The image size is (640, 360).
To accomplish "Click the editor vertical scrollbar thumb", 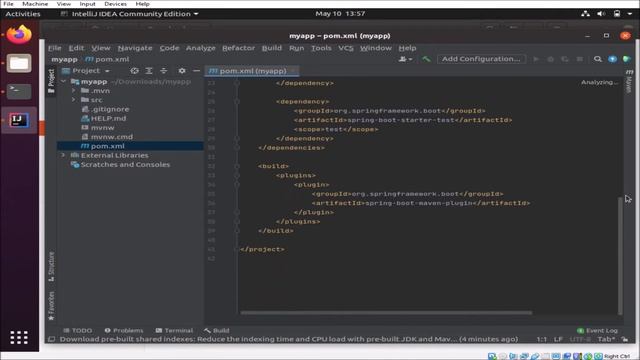I will (620, 255).
